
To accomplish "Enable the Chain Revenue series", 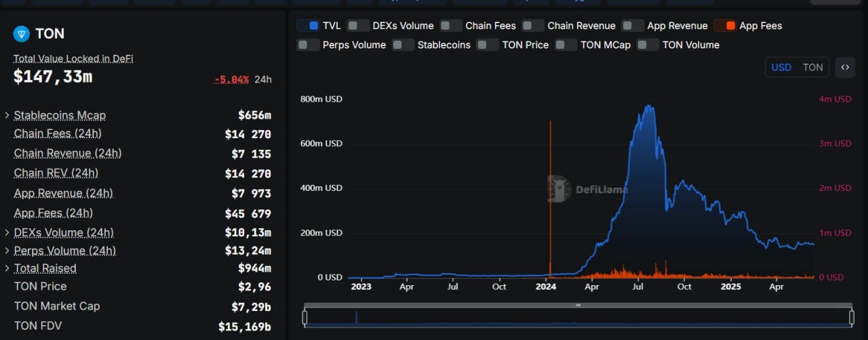I will tap(533, 26).
